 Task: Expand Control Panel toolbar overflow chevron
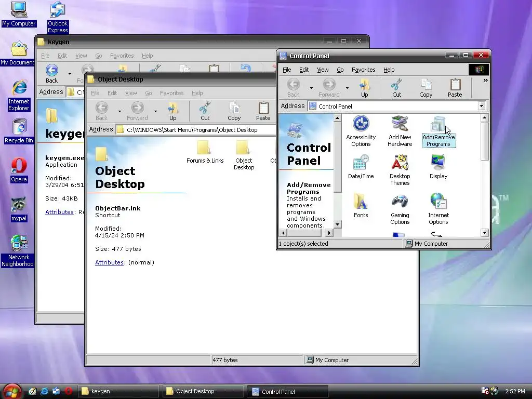[486, 81]
